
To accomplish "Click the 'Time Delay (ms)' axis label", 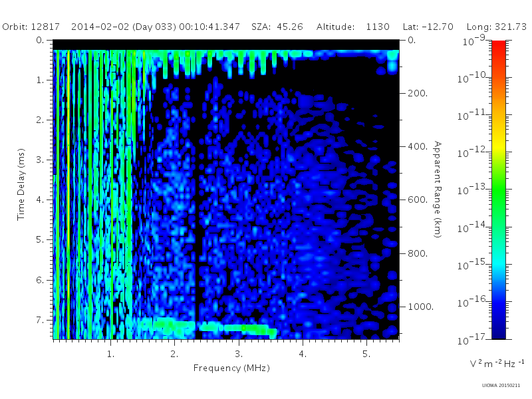I will (x=21, y=184).
